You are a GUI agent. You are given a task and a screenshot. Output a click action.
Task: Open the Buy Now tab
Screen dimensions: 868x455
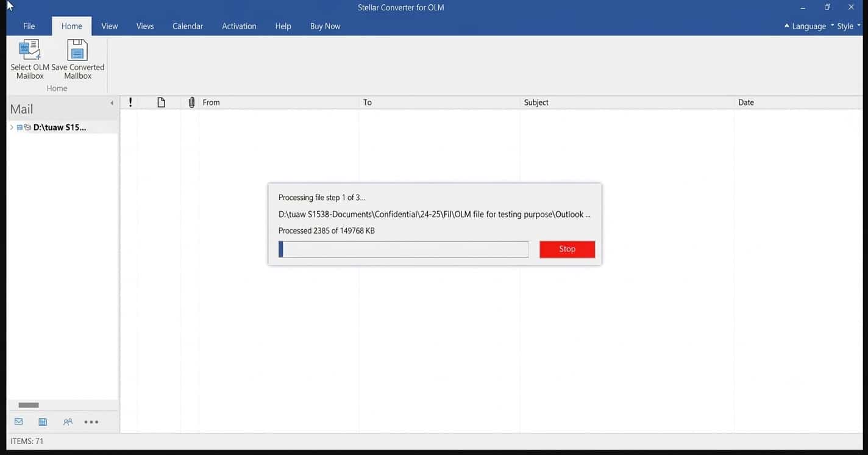325,26
